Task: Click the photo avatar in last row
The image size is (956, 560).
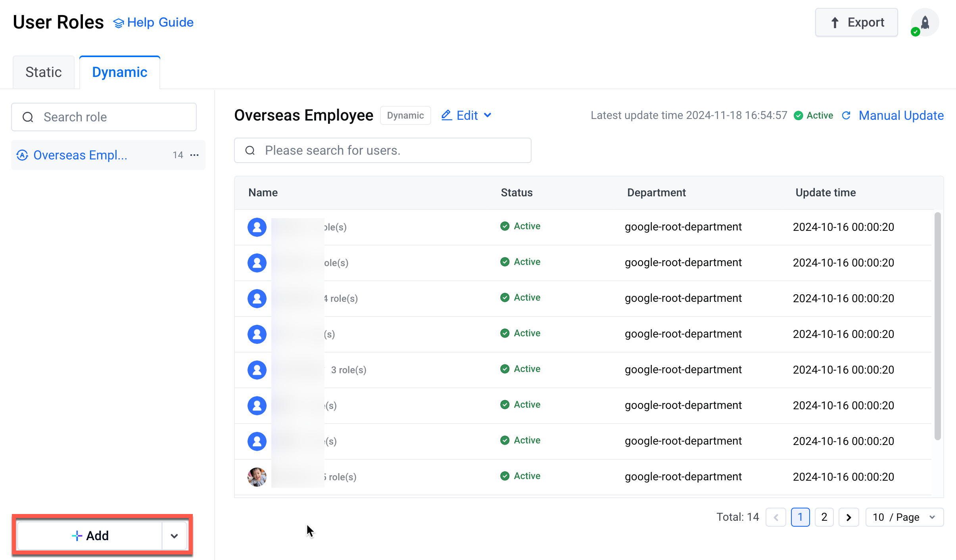Action: pyautogui.click(x=257, y=477)
